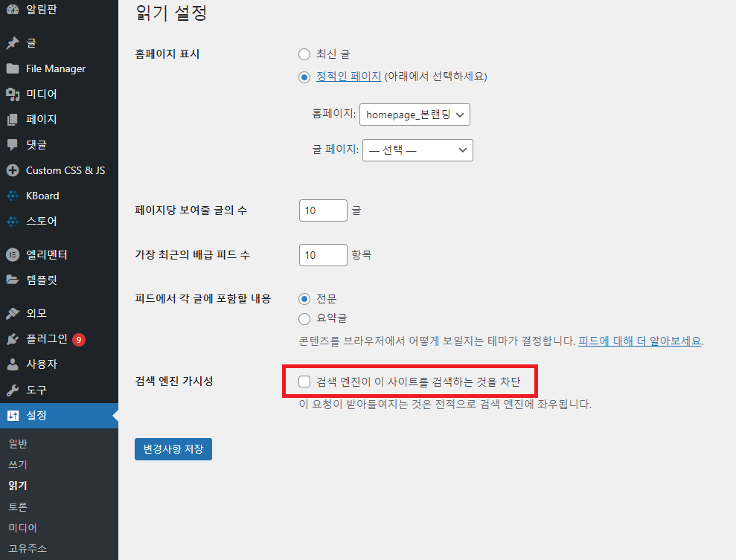Click the 페이지 pages icon
Image resolution: width=736 pixels, height=560 pixels.
coord(13,119)
